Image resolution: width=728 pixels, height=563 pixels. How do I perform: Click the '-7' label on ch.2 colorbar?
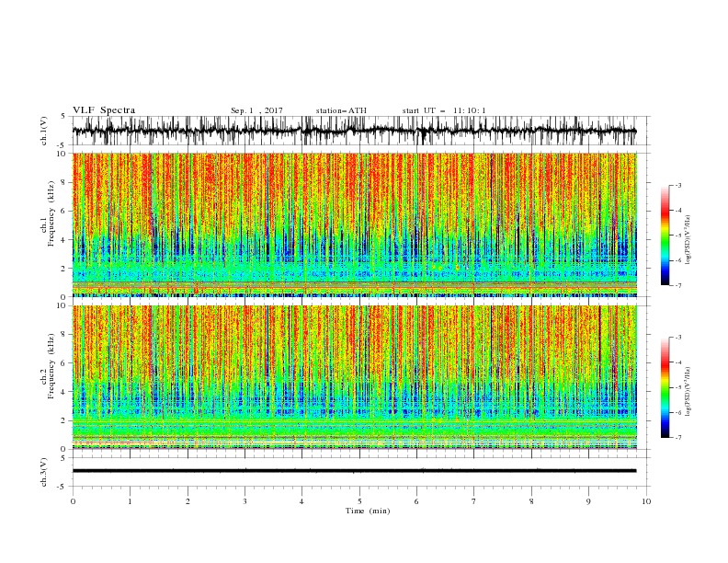tap(677, 437)
